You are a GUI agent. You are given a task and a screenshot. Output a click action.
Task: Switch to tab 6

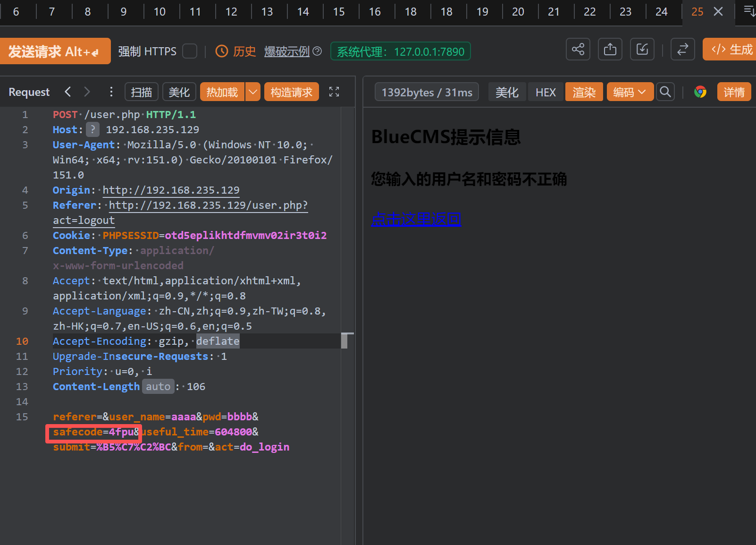(16, 11)
